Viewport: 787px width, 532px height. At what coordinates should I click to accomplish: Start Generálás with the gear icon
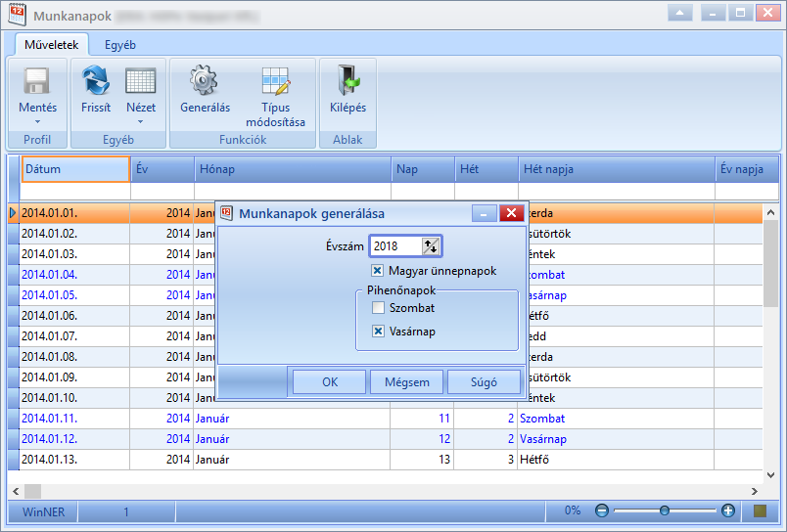pyautogui.click(x=204, y=80)
